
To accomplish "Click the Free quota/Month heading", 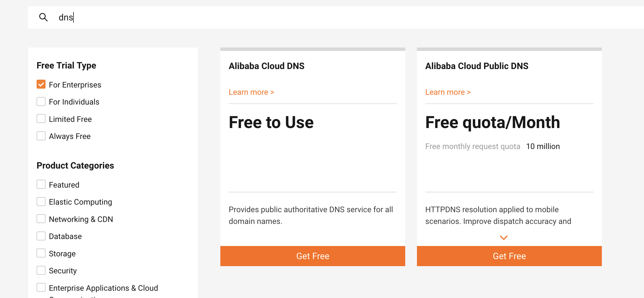I will pyautogui.click(x=493, y=122).
